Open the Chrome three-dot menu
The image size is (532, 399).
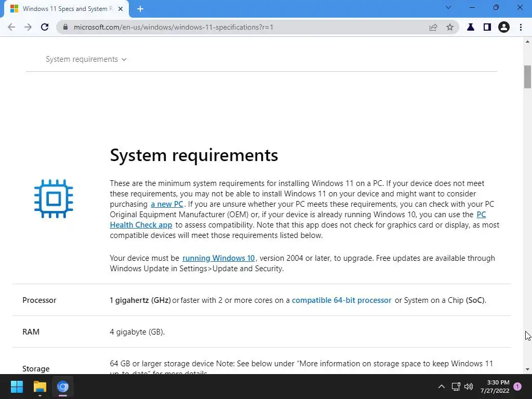tap(521, 27)
